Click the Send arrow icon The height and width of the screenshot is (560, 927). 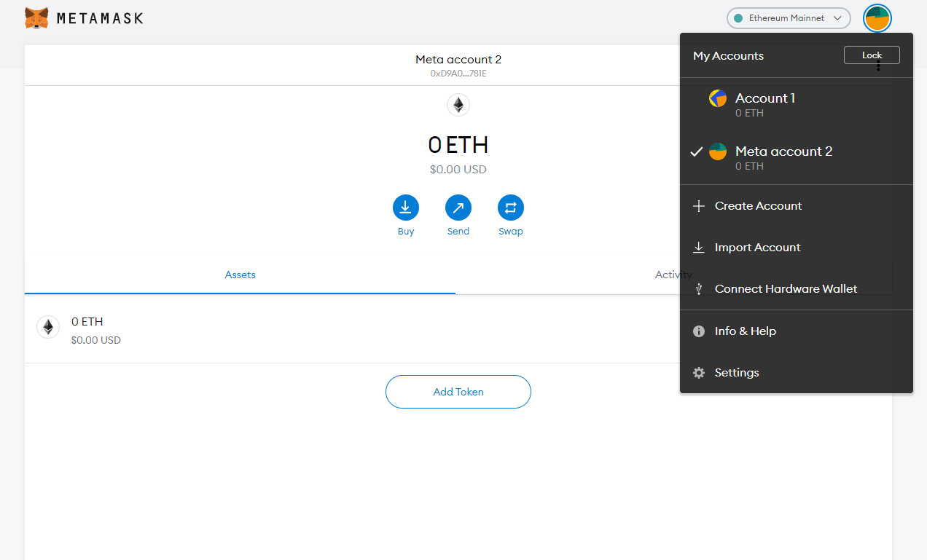458,208
